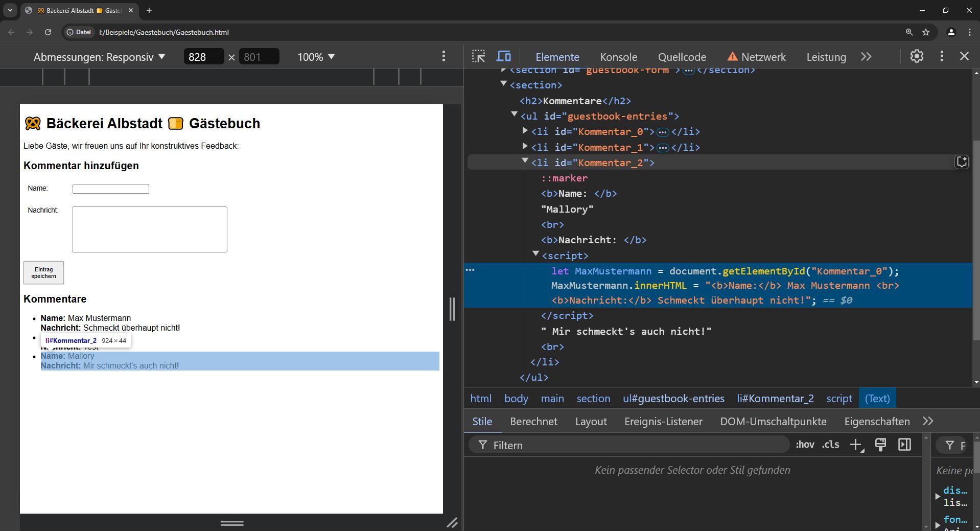980x531 pixels.
Task: Activate the element inspector picker icon
Action: 479,56
